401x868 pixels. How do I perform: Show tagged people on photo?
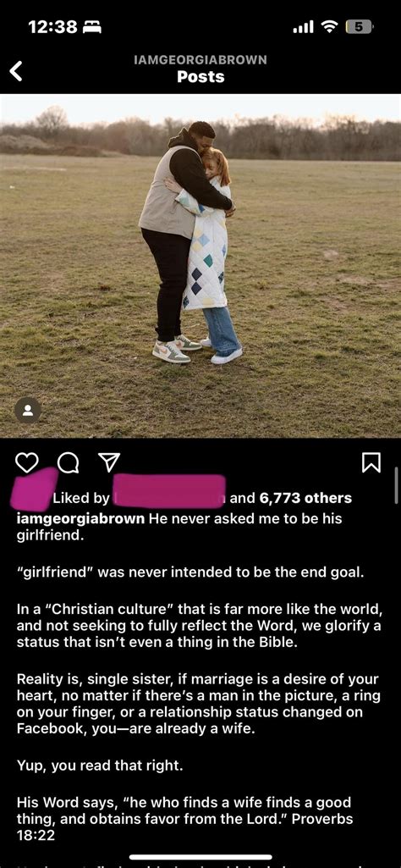28,411
